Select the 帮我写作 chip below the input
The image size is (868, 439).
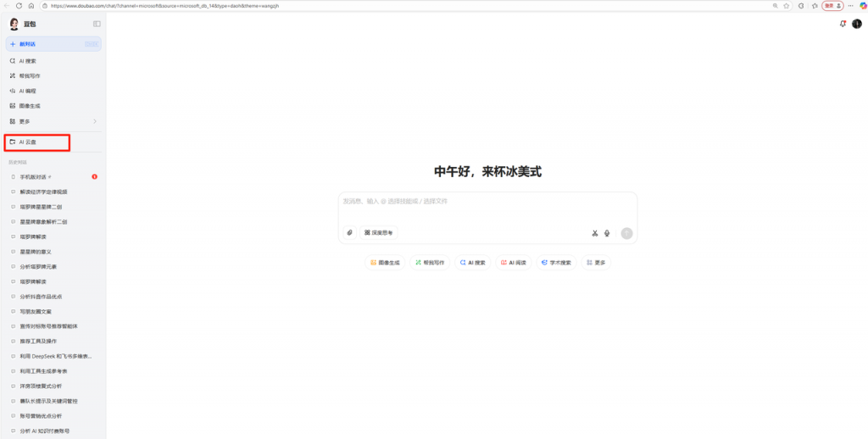pos(430,263)
